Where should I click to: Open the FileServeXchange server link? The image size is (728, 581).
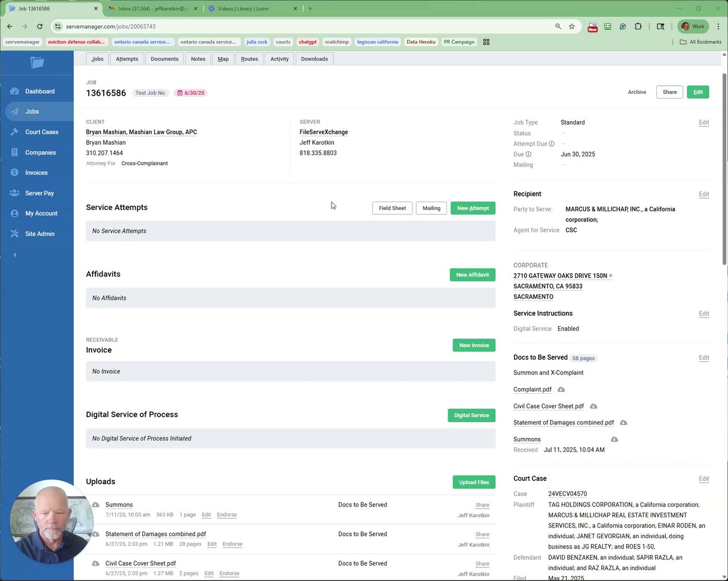coord(324,132)
